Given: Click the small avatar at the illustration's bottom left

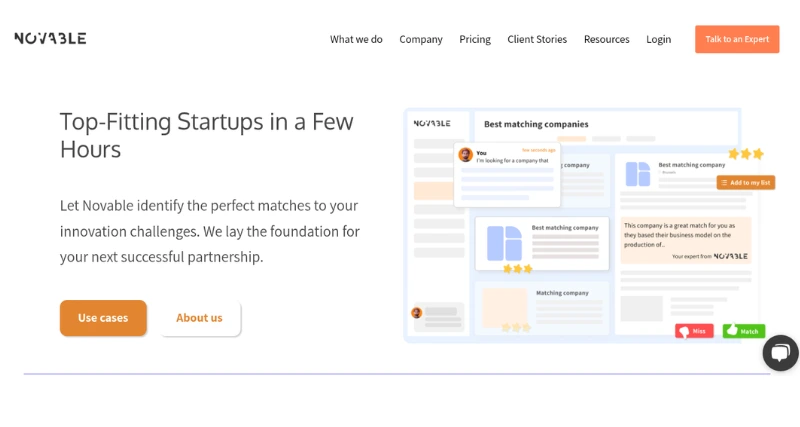Looking at the screenshot, I should 416,312.
